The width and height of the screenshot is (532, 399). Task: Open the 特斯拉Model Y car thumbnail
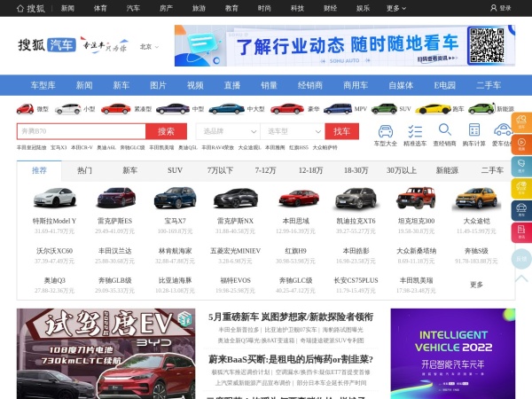[x=54, y=198]
